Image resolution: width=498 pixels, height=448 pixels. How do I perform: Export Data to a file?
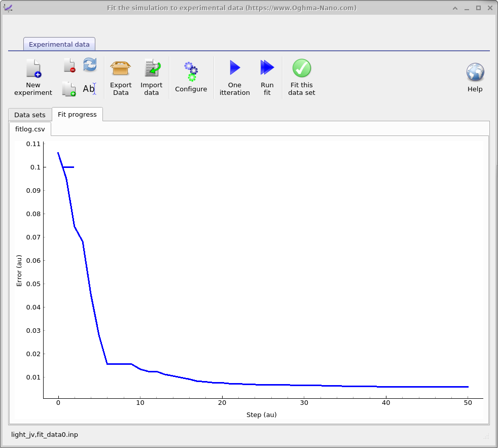(x=121, y=76)
